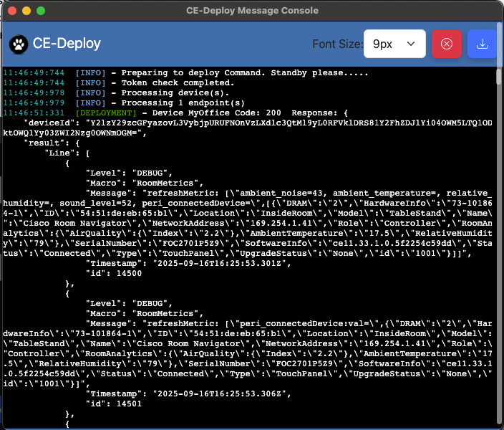Click the Font Size label
The width and height of the screenshot is (504, 430).
click(x=336, y=44)
